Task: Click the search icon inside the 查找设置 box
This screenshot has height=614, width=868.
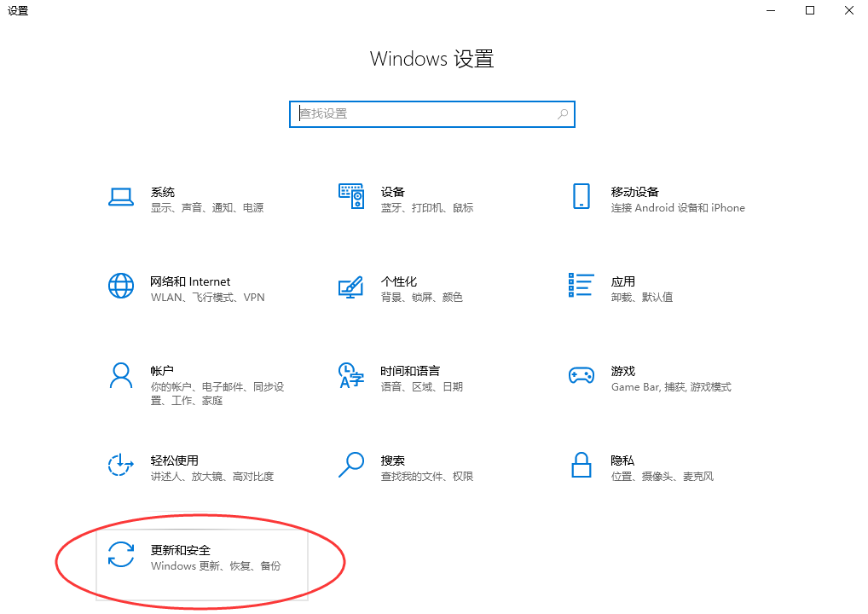Action: (x=562, y=113)
